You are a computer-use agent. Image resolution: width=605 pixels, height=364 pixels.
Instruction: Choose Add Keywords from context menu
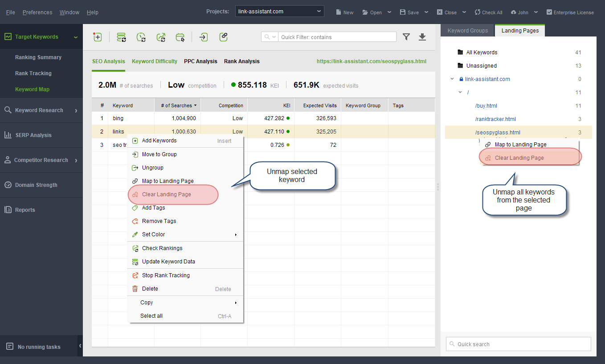[185, 141]
